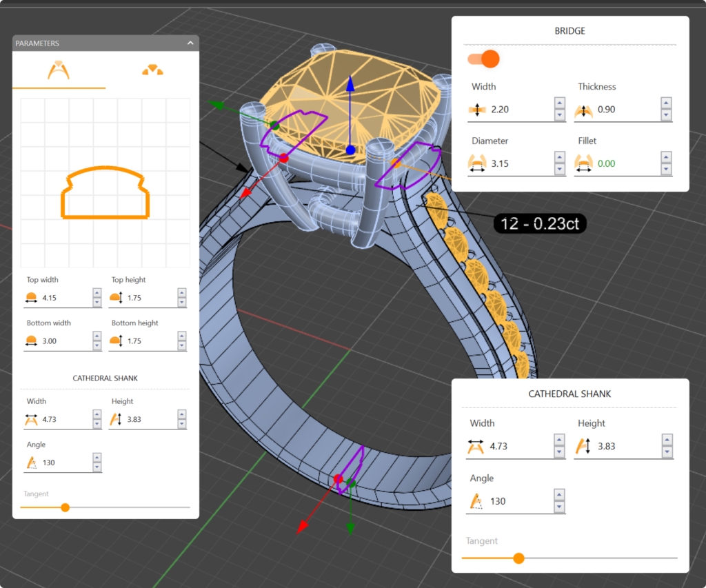Click the Bridge Thickness icon
The height and width of the screenshot is (588, 706).
pos(584,110)
